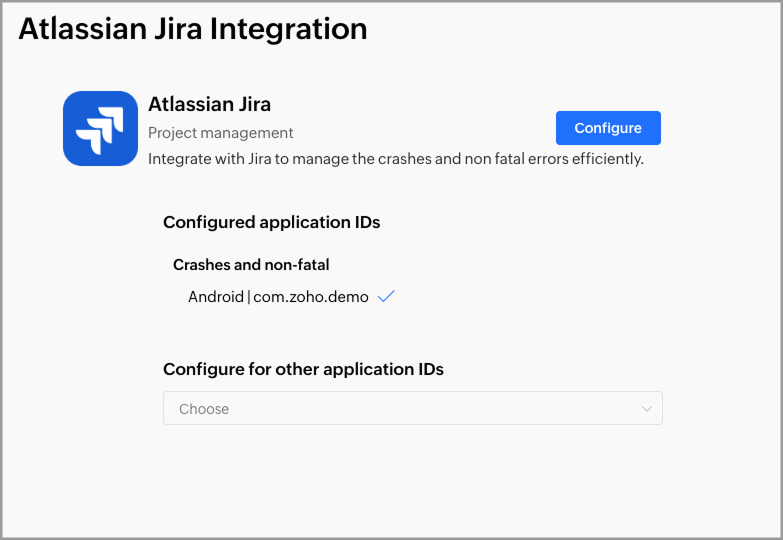The image size is (783, 540).
Task: Click the Integrate with Jira description text
Action: click(x=395, y=158)
